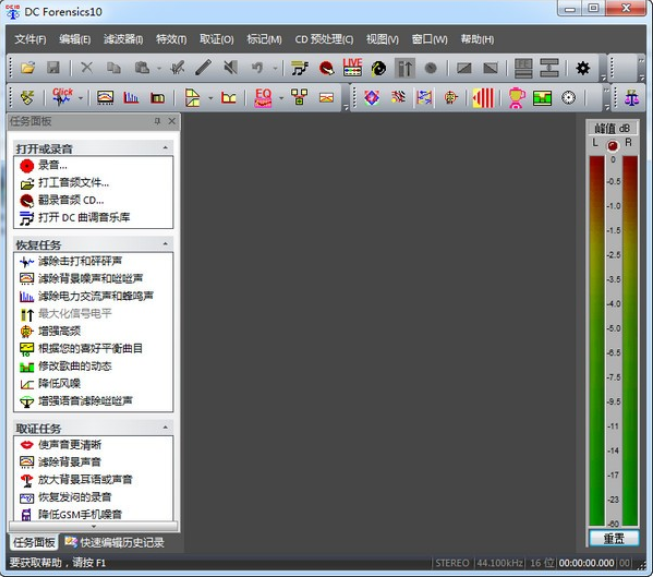653x578 pixels.
Task: Click the scissors cut icon
Action: (86, 68)
